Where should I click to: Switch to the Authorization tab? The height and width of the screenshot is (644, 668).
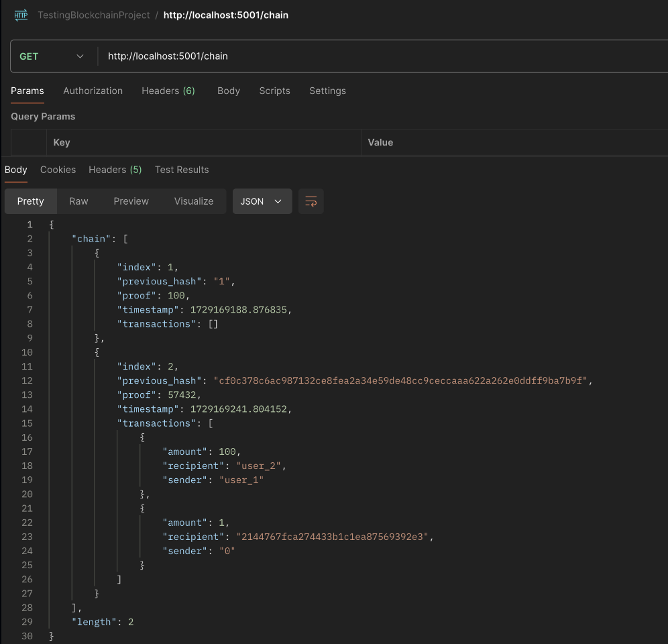(x=93, y=91)
